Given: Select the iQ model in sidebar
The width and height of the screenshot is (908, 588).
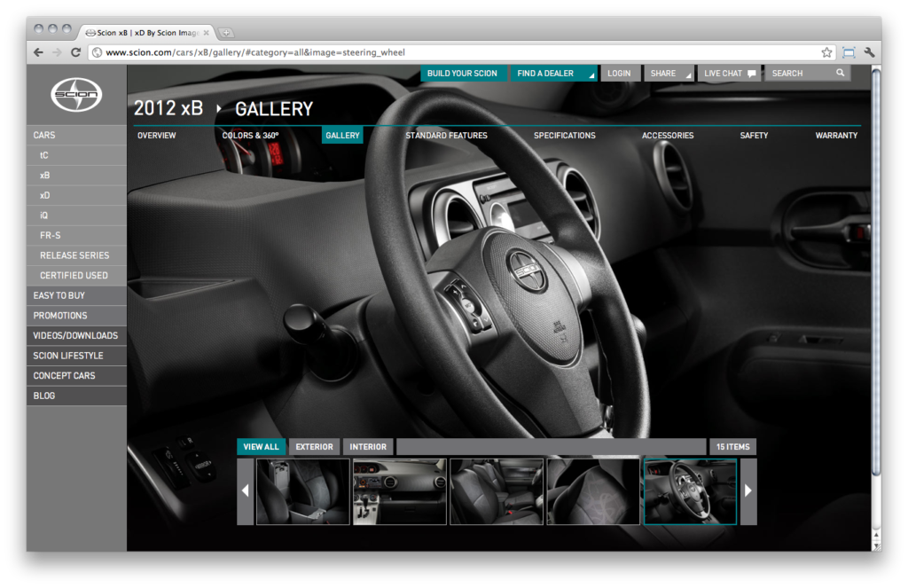Looking at the screenshot, I should pyautogui.click(x=76, y=216).
